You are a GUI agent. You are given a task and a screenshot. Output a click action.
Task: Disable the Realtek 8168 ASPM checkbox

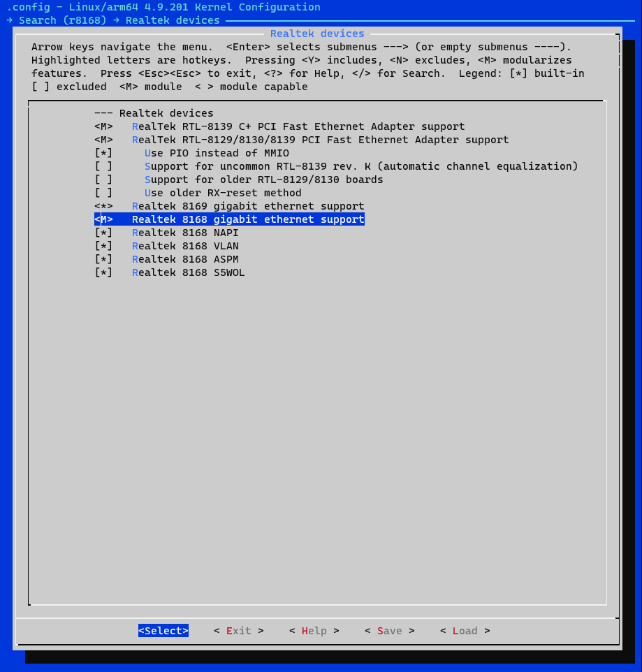[103, 259]
